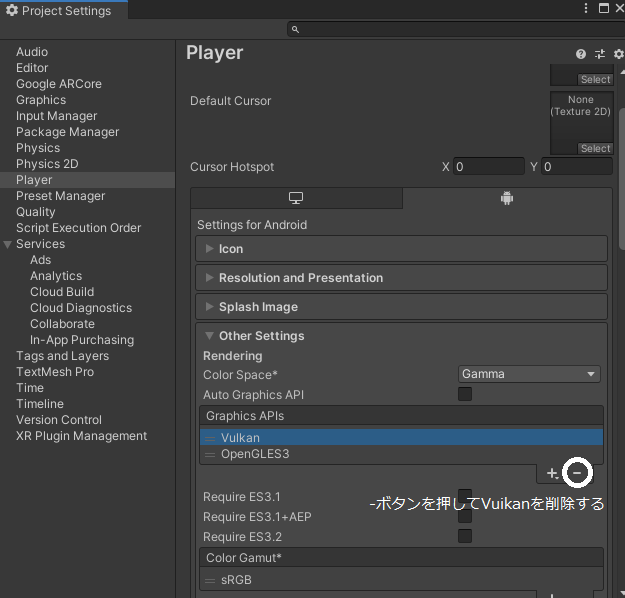The image size is (625, 598).
Task: Grab the Vulkan row drag handle
Action: pyautogui.click(x=210, y=438)
